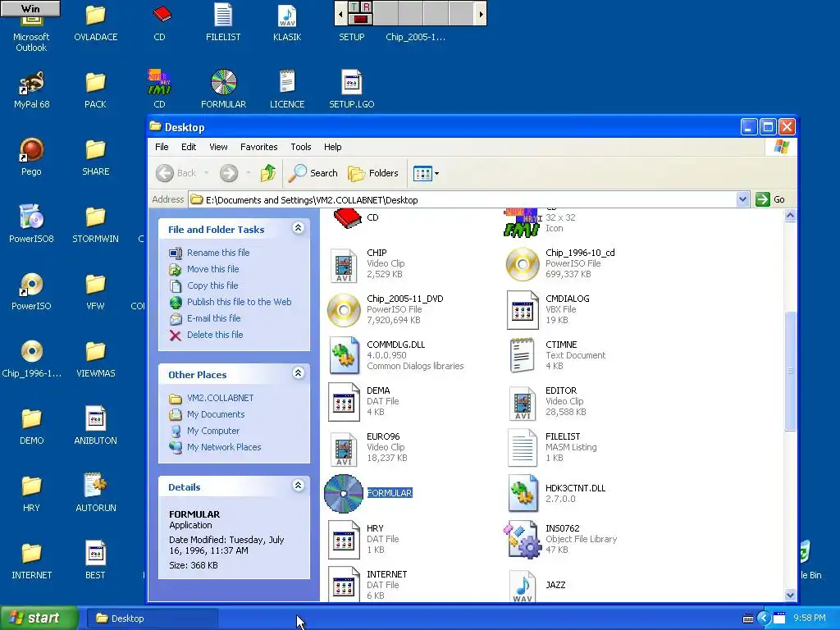This screenshot has height=630, width=840.
Task: Open the Tools menu
Action: [x=300, y=147]
